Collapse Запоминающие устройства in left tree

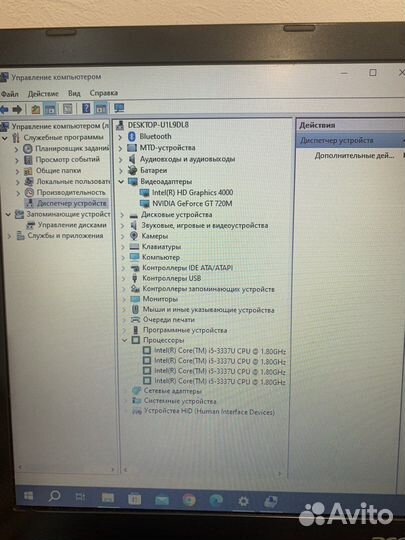8,215
